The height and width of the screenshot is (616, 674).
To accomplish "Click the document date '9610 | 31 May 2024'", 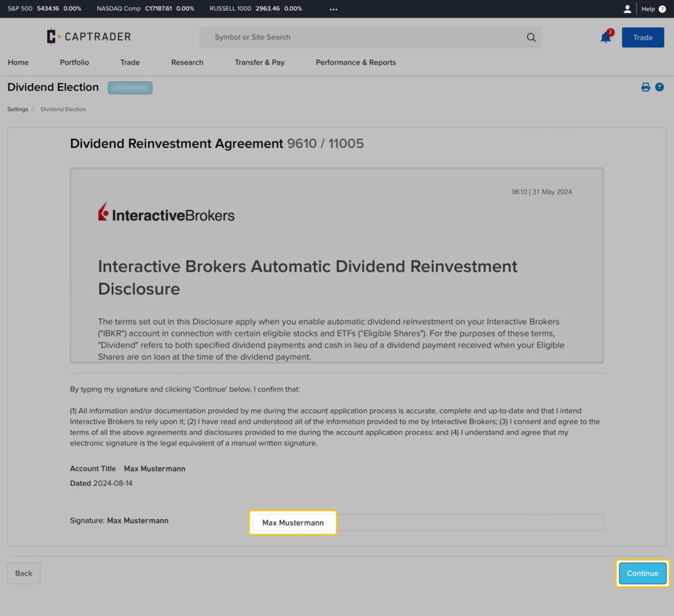I will pos(542,192).
